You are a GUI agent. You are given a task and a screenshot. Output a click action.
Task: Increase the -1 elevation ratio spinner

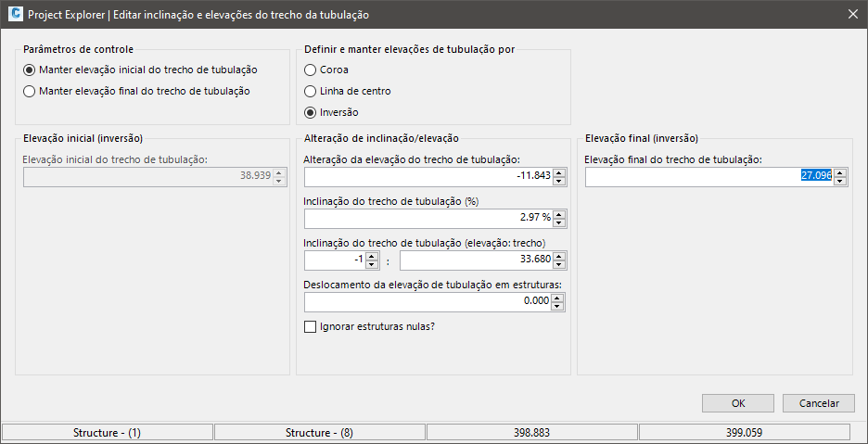372,257
